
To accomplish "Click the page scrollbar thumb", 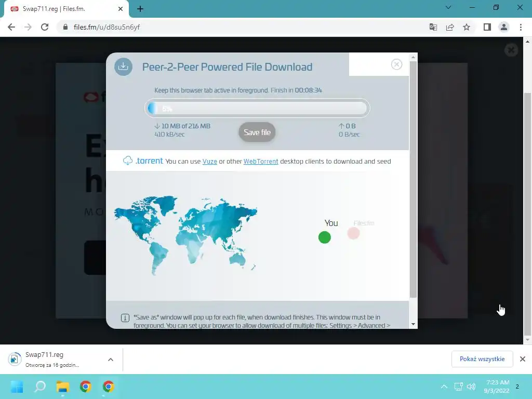I will pyautogui.click(x=527, y=214).
